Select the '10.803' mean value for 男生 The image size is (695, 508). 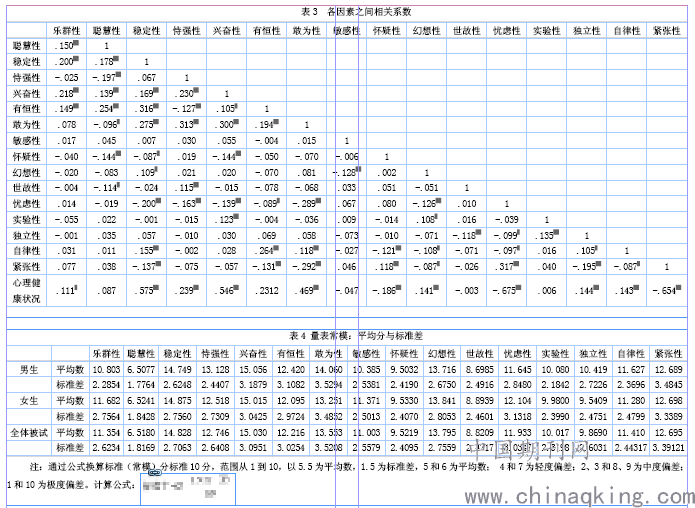click(x=106, y=370)
